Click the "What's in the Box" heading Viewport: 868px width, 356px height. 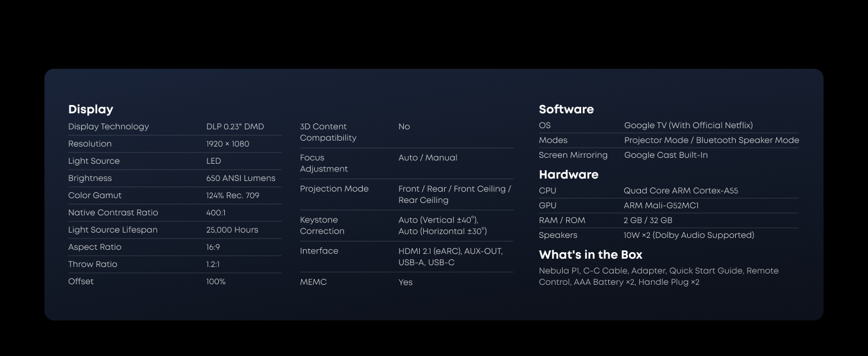point(590,255)
